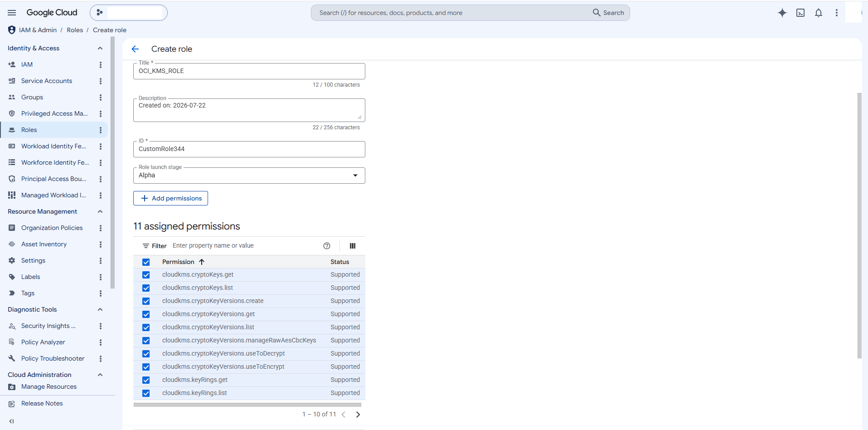Collapse the sidebar navigation panel
The height and width of the screenshot is (430, 868).
(x=12, y=421)
